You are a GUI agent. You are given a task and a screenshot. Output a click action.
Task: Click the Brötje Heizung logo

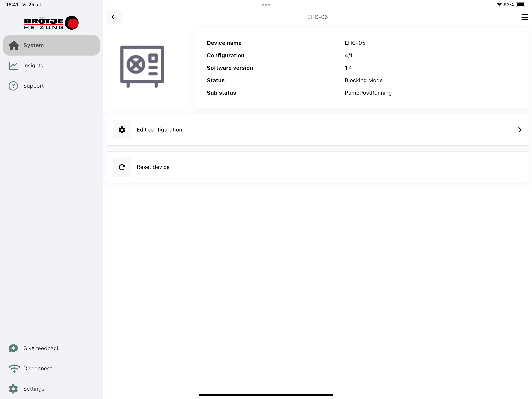51,23
